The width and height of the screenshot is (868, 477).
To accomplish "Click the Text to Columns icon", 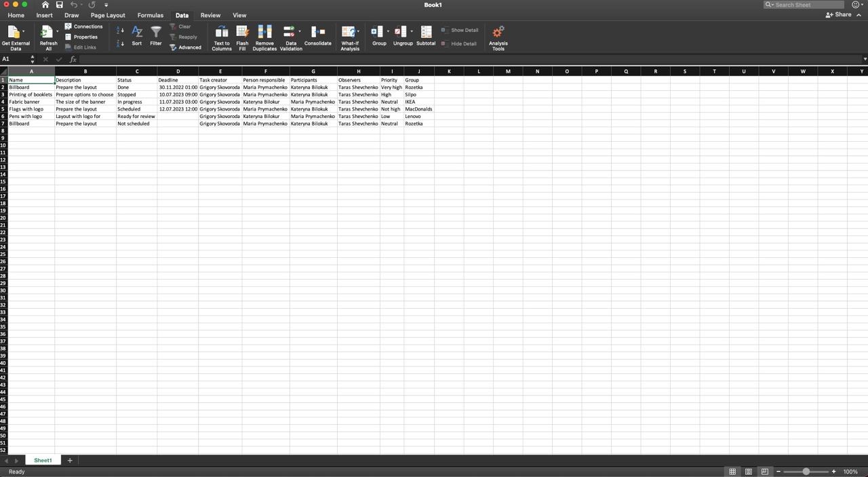I will click(x=221, y=33).
